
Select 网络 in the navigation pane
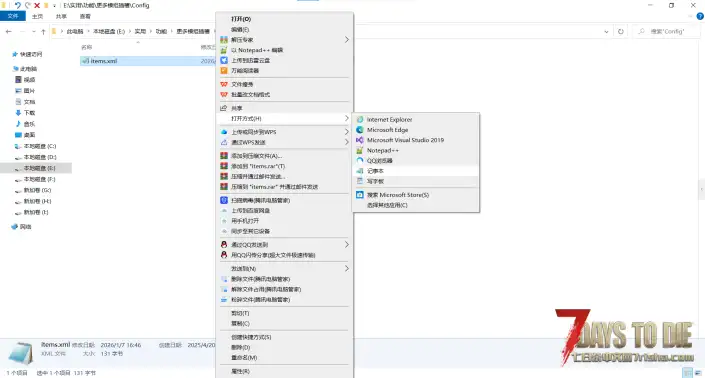coord(26,227)
